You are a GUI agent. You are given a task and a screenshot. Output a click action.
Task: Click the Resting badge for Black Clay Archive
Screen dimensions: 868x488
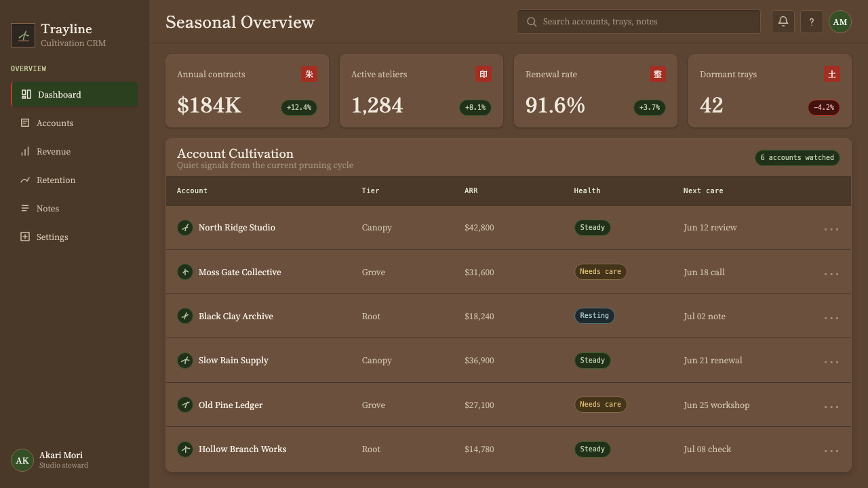(595, 316)
